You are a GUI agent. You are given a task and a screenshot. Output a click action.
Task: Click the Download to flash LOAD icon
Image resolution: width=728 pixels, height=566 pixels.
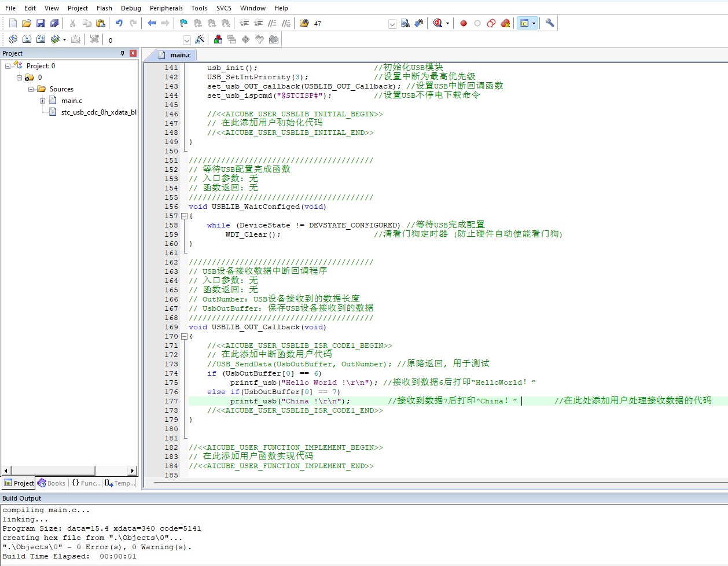click(x=94, y=39)
